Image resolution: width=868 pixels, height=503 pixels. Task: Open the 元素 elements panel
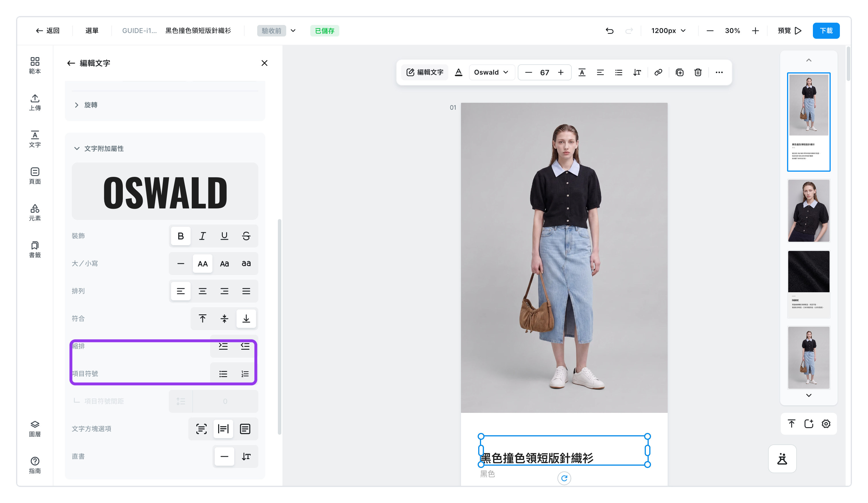pos(35,212)
